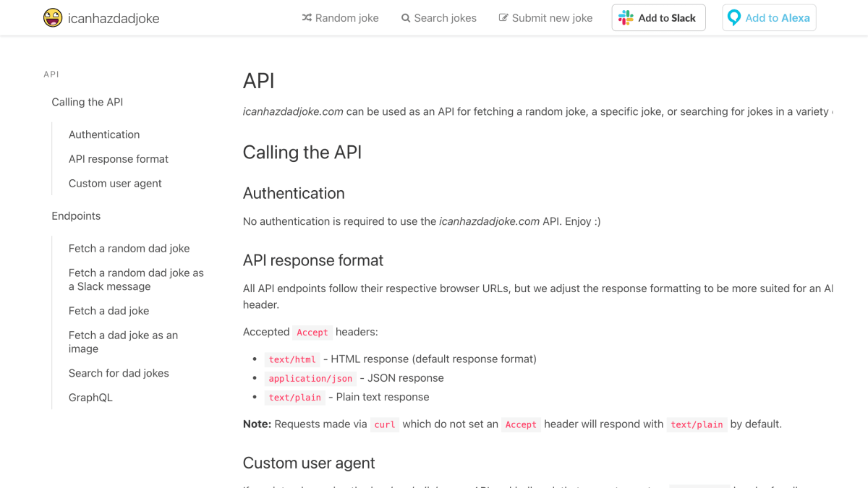Click the Add to Alexa button
This screenshot has width=868, height=488.
[769, 18]
